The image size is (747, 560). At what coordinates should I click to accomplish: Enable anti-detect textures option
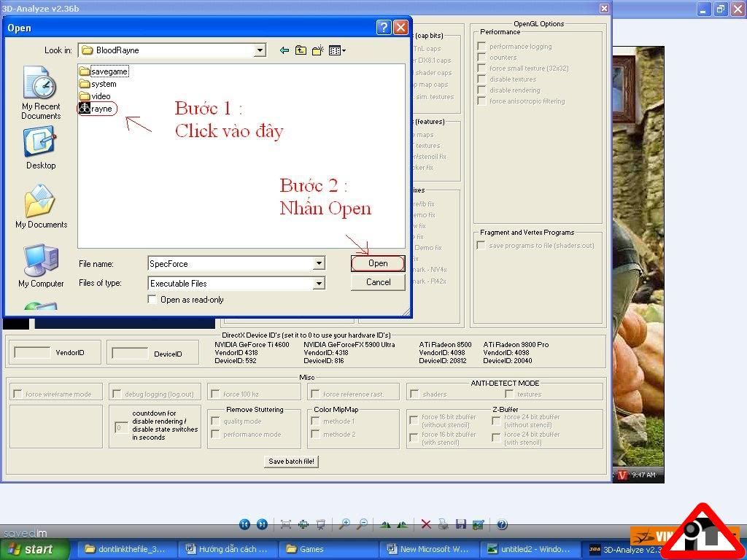[509, 394]
